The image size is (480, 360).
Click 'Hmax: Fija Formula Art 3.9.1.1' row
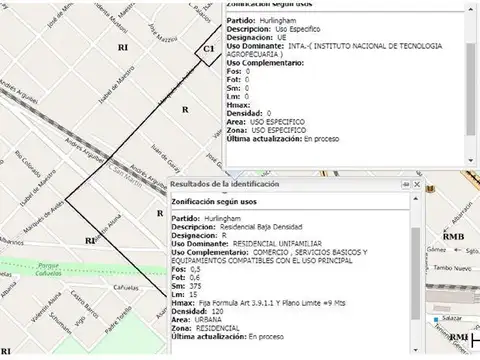click(x=258, y=303)
